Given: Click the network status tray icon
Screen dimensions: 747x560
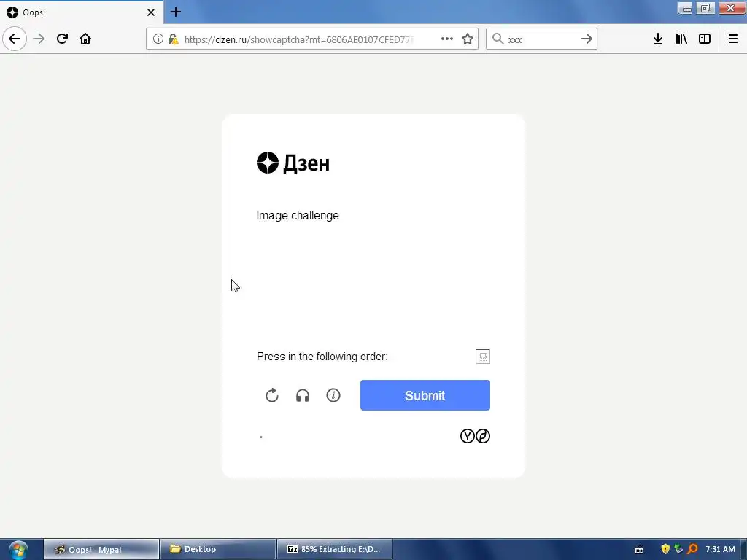Looking at the screenshot, I should pyautogui.click(x=679, y=549).
